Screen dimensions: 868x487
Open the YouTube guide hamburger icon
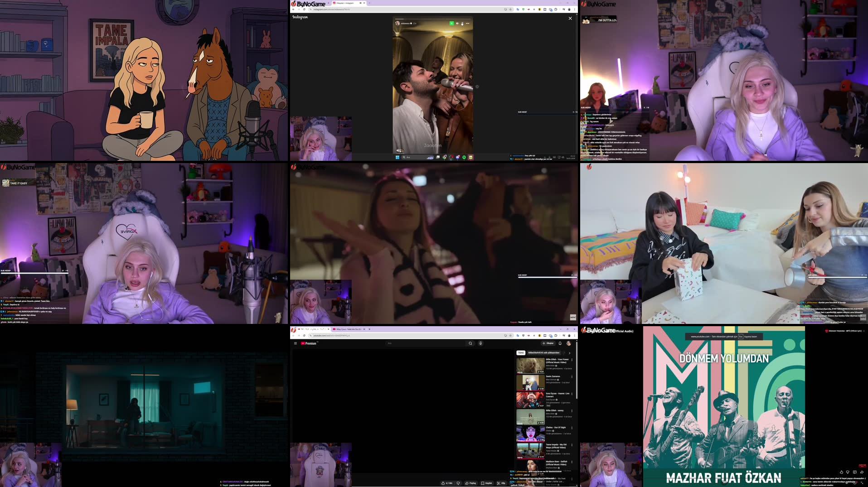[296, 343]
